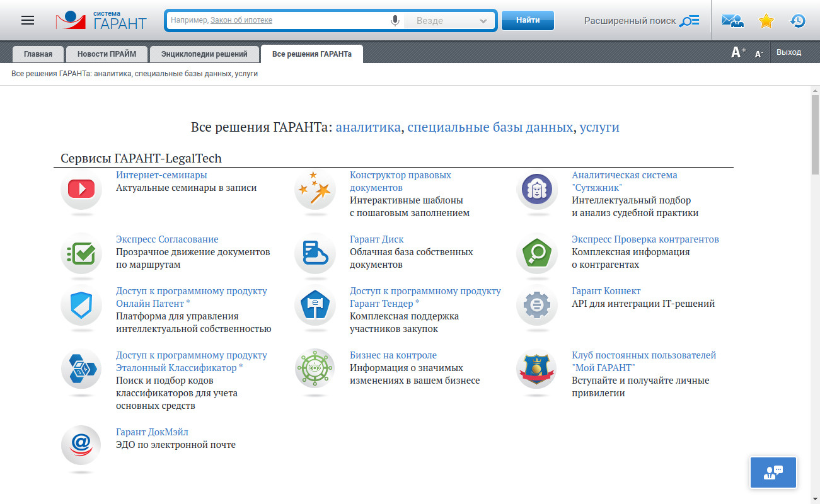Viewport: 820px width, 504px height.
Task: Open Клуб постоянных пользователей link
Action: pos(644,362)
